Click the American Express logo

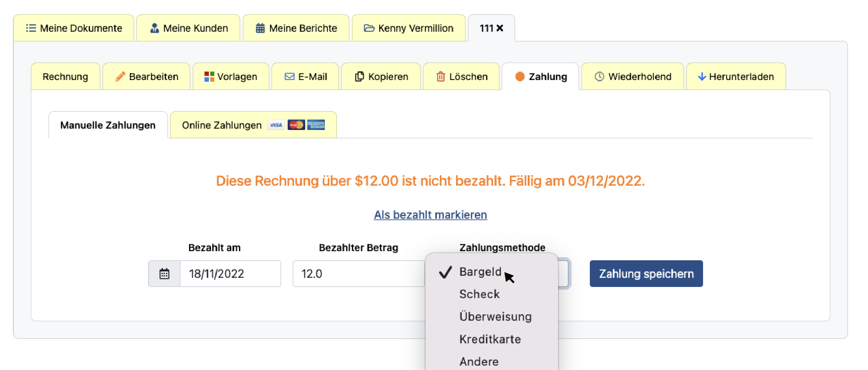pos(316,125)
